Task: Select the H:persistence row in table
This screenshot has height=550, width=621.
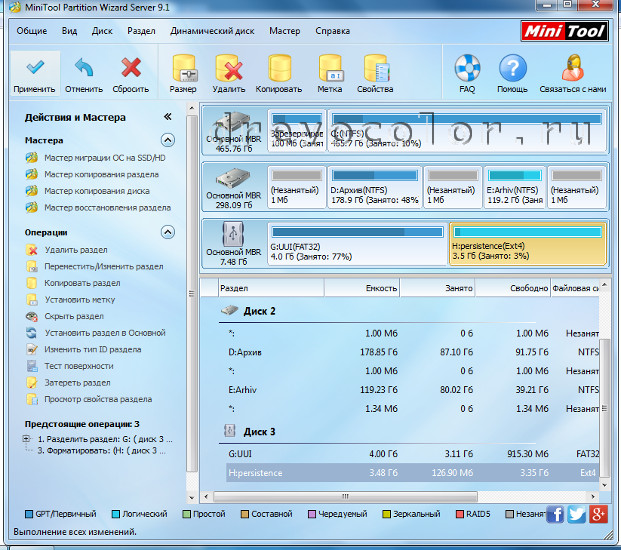Action: pyautogui.click(x=412, y=473)
